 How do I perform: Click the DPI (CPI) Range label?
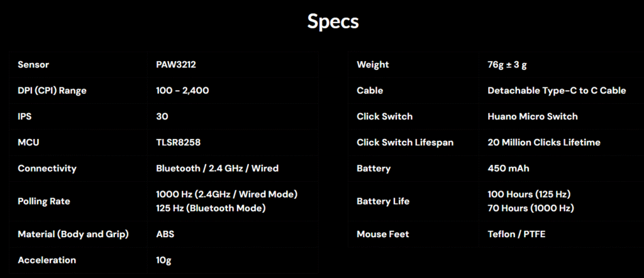52,91
